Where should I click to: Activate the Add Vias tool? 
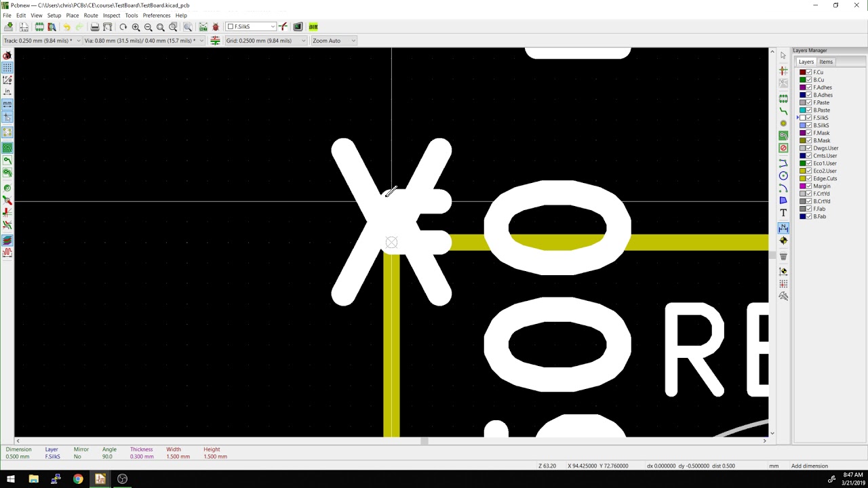click(x=783, y=123)
